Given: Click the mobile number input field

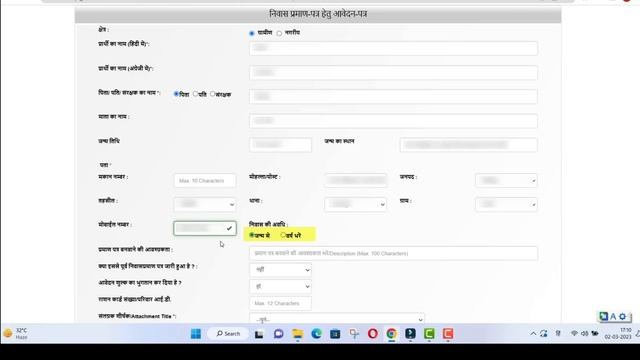Looking at the screenshot, I should 204,228.
